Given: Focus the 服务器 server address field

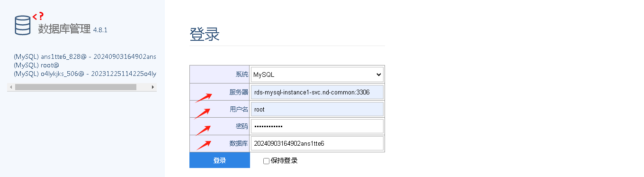Looking at the screenshot, I should point(317,92).
